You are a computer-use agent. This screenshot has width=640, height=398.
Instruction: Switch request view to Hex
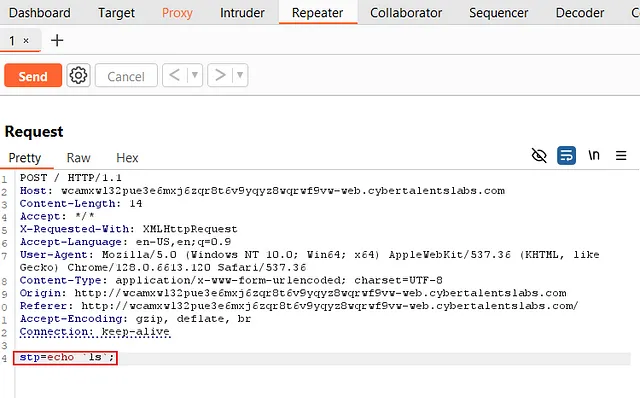pos(127,158)
